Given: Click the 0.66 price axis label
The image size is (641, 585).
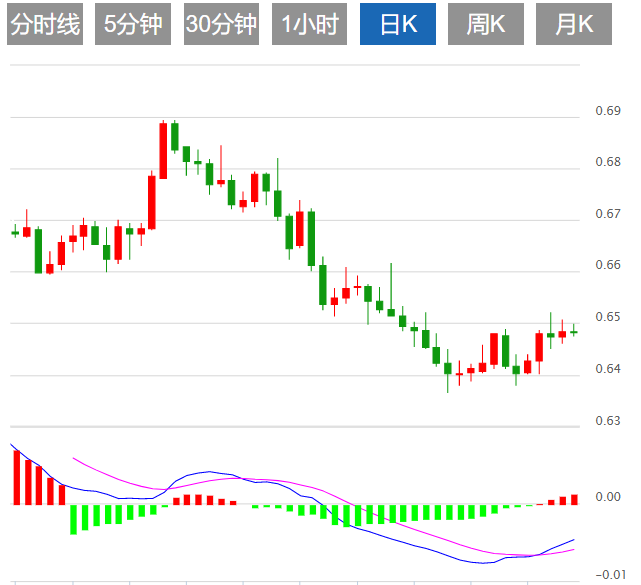Looking at the screenshot, I should coord(608,265).
